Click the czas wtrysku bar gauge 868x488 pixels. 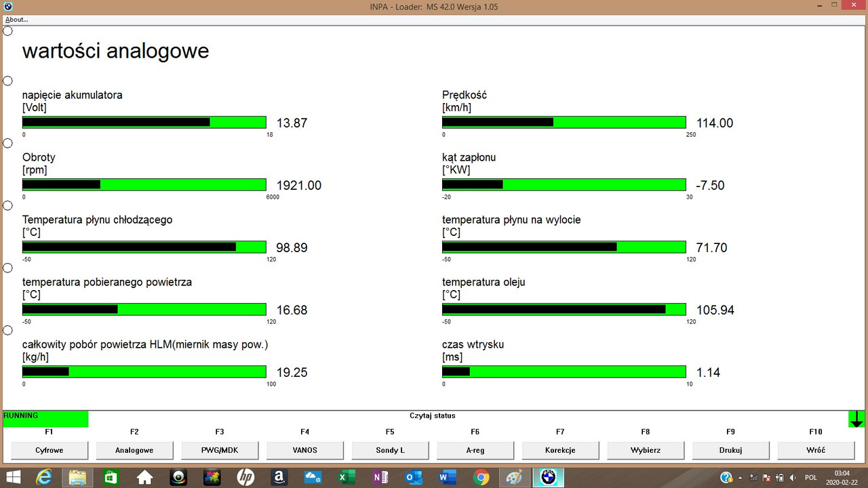(x=564, y=372)
